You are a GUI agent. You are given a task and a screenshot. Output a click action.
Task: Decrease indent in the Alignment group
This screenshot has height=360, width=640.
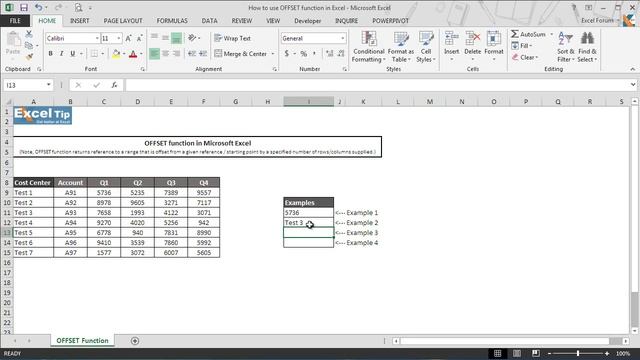[x=191, y=53]
